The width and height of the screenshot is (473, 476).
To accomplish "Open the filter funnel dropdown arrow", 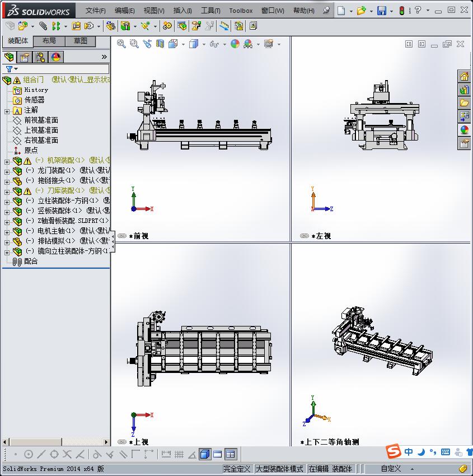I will coord(16,69).
